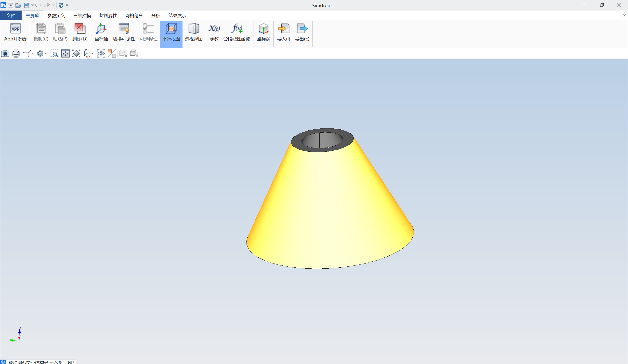
Task: Take a viewport screenshot with the camera icon
Action: point(5,53)
